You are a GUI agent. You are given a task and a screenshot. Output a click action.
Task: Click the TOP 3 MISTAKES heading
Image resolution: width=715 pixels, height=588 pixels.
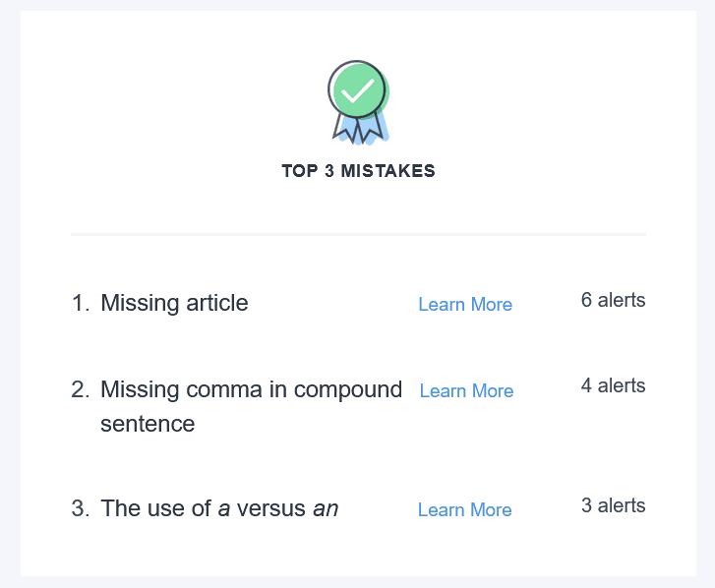(358, 171)
